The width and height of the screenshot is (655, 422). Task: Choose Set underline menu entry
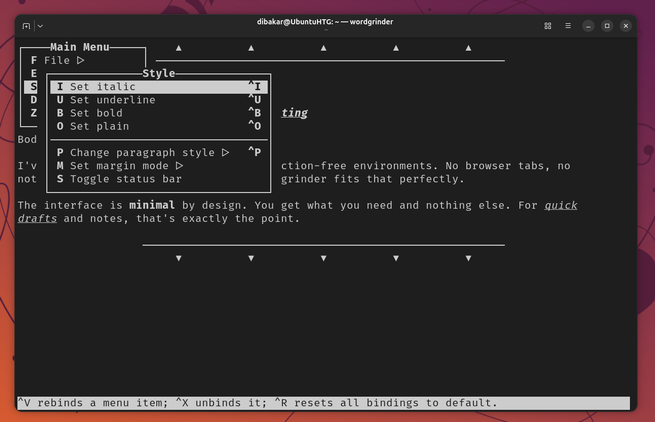159,100
